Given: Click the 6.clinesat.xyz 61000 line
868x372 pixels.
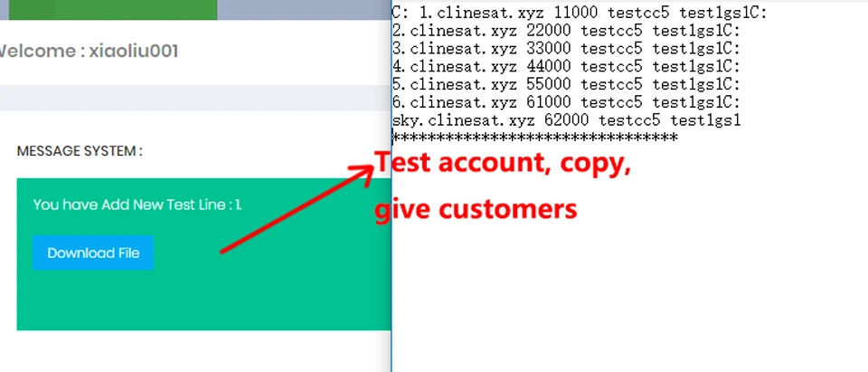Looking at the screenshot, I should (x=566, y=102).
